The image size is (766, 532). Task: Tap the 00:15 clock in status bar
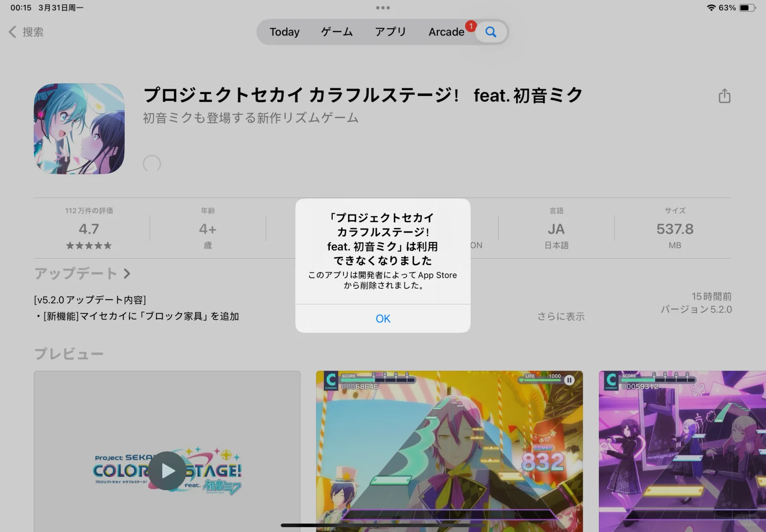pos(21,8)
